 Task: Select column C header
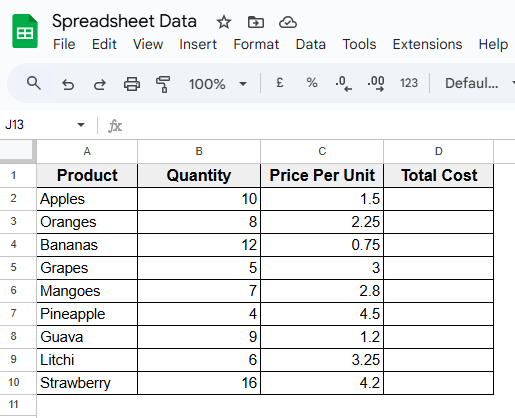(322, 151)
